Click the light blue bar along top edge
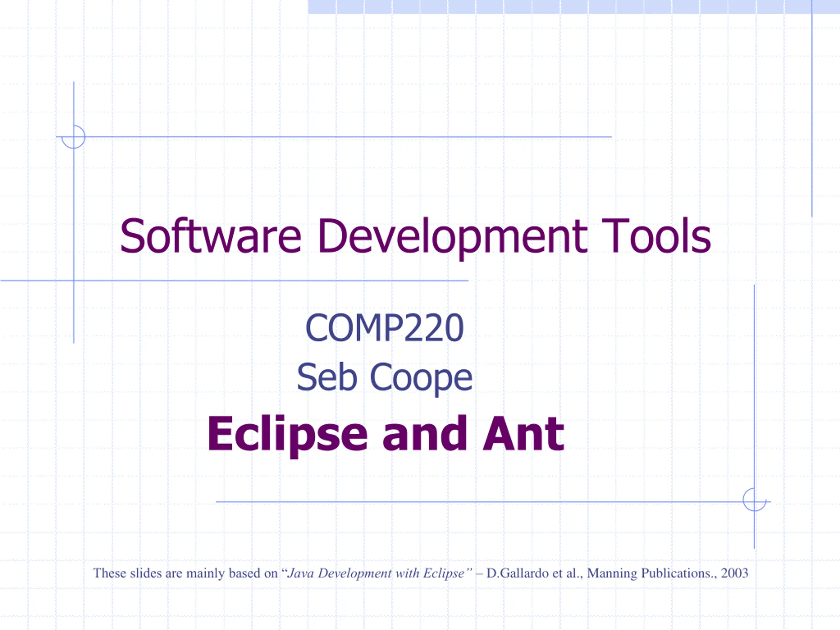Screen dimensions: 840x630 (x=574, y=7)
